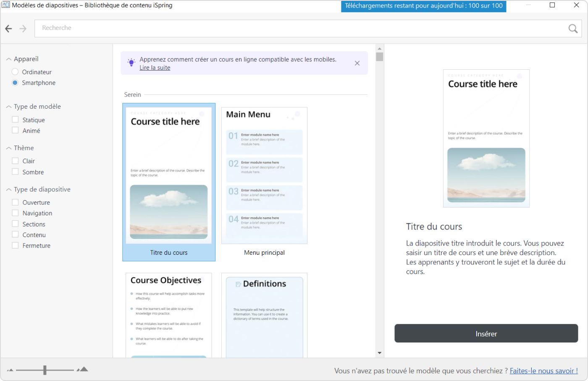The image size is (588, 381).
Task: Check the Statique checkbox
Action: tap(15, 120)
